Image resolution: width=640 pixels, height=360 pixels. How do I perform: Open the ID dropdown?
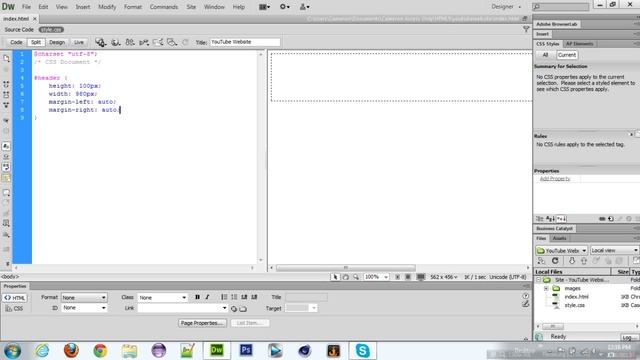(x=84, y=308)
